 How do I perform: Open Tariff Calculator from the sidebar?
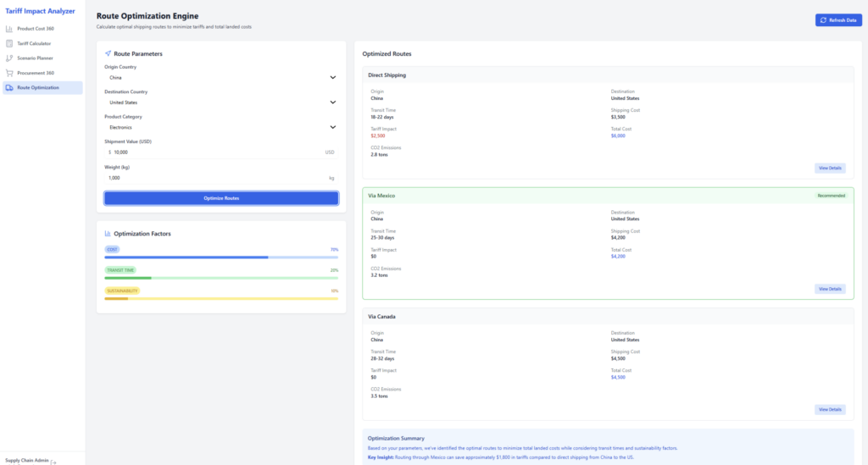tap(35, 43)
